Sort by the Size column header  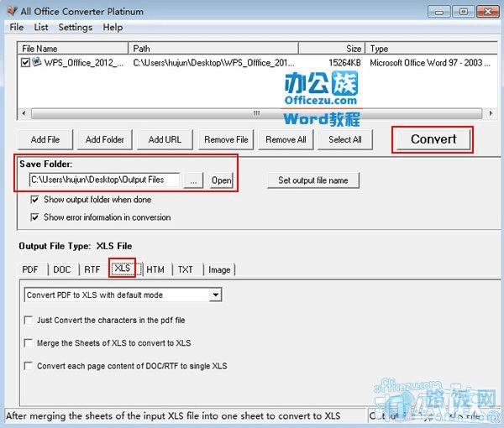[x=332, y=49]
